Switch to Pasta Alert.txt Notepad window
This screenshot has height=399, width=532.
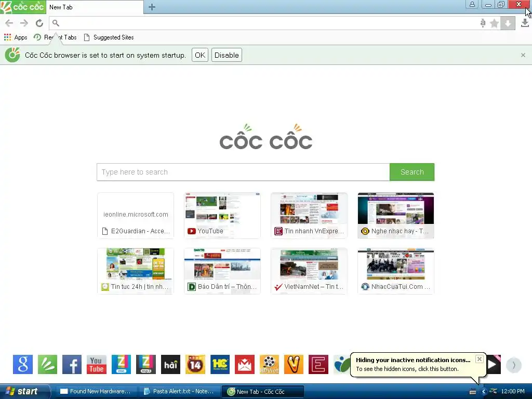point(179,391)
